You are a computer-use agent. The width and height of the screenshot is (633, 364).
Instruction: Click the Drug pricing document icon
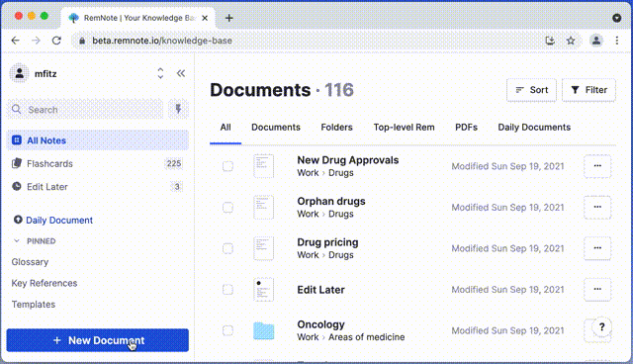click(264, 248)
